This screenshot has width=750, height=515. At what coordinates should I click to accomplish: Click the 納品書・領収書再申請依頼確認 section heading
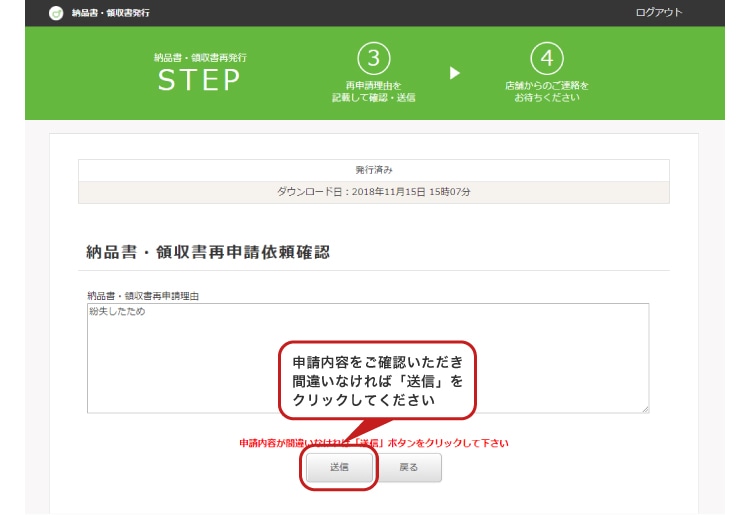tap(208, 252)
